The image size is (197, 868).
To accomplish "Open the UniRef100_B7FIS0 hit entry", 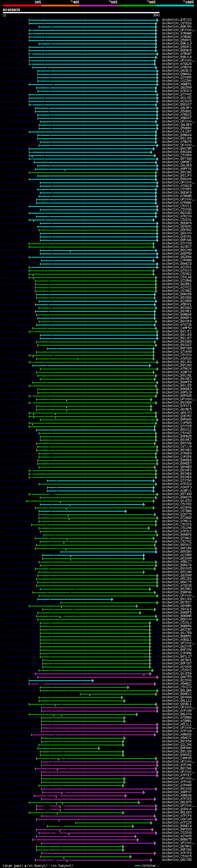I will point(177,20).
